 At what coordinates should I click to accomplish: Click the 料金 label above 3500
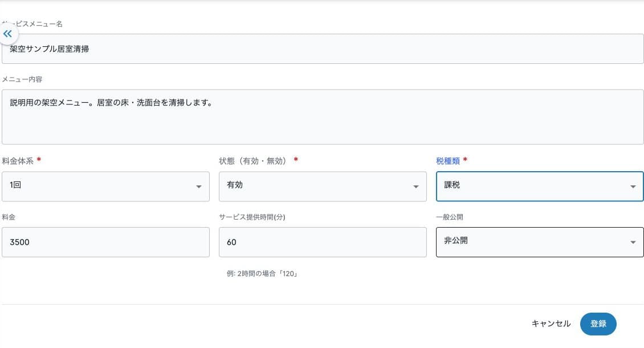(9, 217)
